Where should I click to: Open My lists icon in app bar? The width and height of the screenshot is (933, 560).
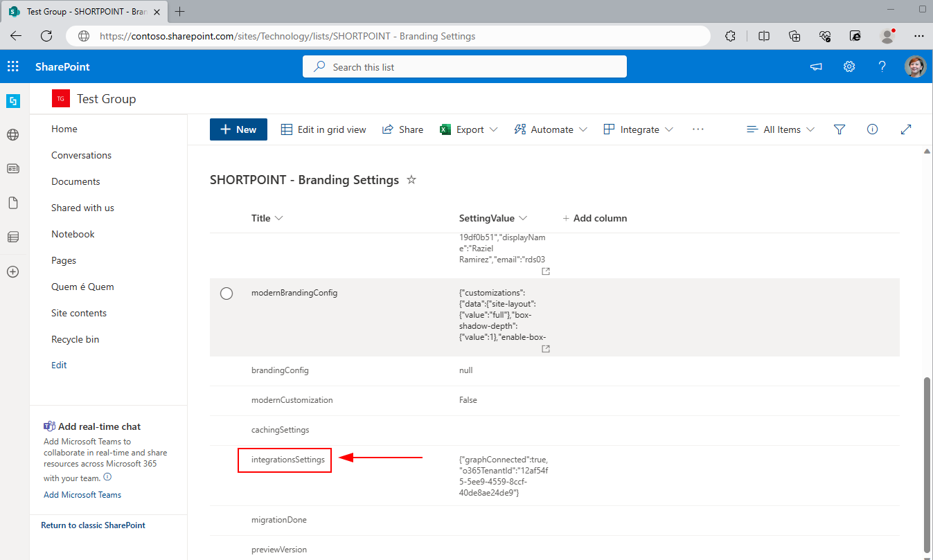12,237
